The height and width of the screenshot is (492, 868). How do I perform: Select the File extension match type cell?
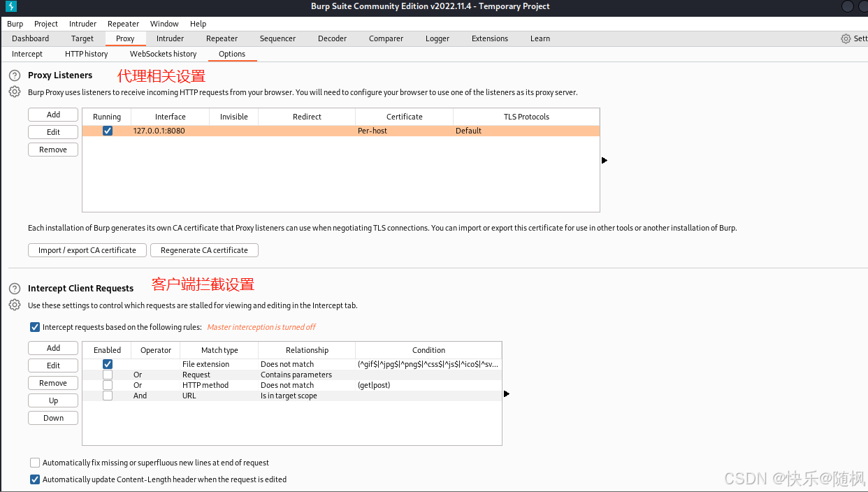(x=219, y=364)
